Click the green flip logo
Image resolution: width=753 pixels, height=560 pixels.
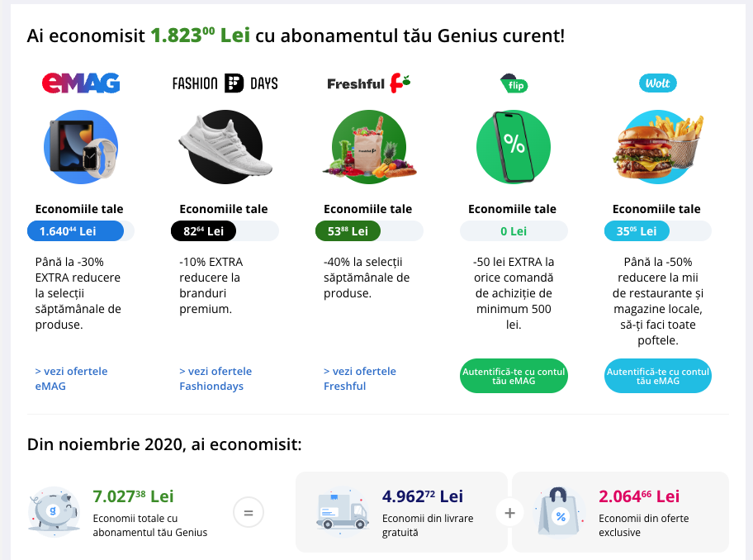[x=514, y=83]
